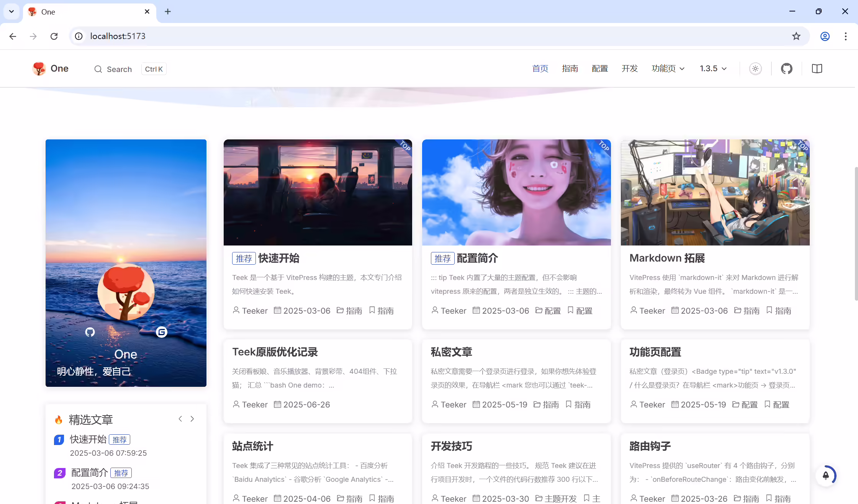Open the book icon in the navbar
The height and width of the screenshot is (504, 858).
coord(817,69)
